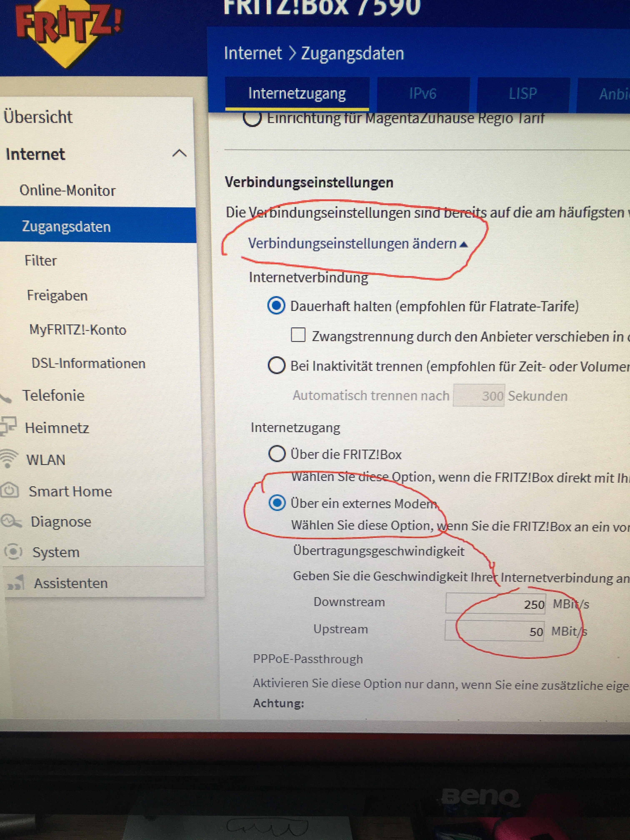Switch to the LISP tab
Viewport: 630px width, 840px height.
(523, 94)
